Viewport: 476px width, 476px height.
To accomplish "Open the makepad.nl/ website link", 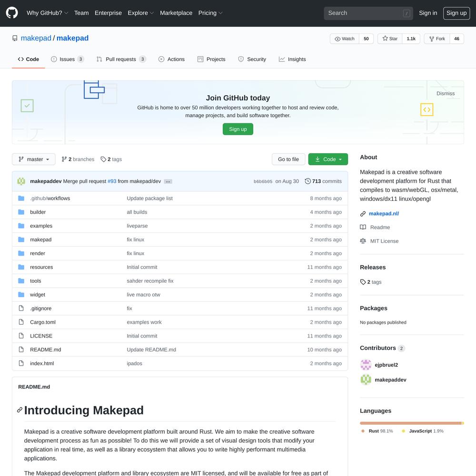I will pyautogui.click(x=384, y=213).
